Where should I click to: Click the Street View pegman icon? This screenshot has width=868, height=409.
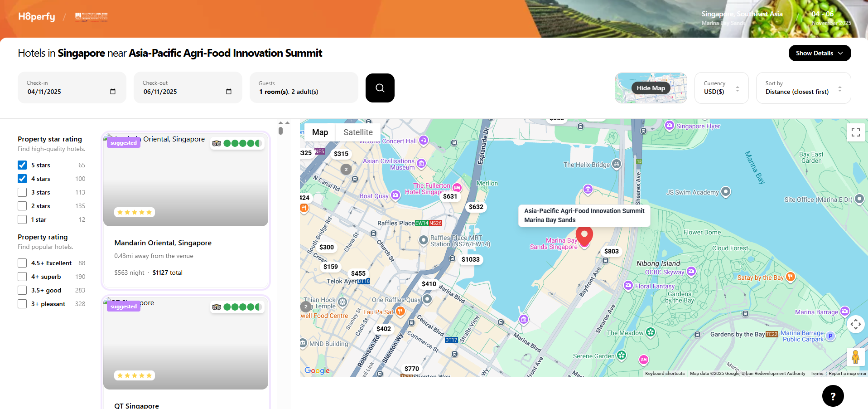[x=856, y=357]
